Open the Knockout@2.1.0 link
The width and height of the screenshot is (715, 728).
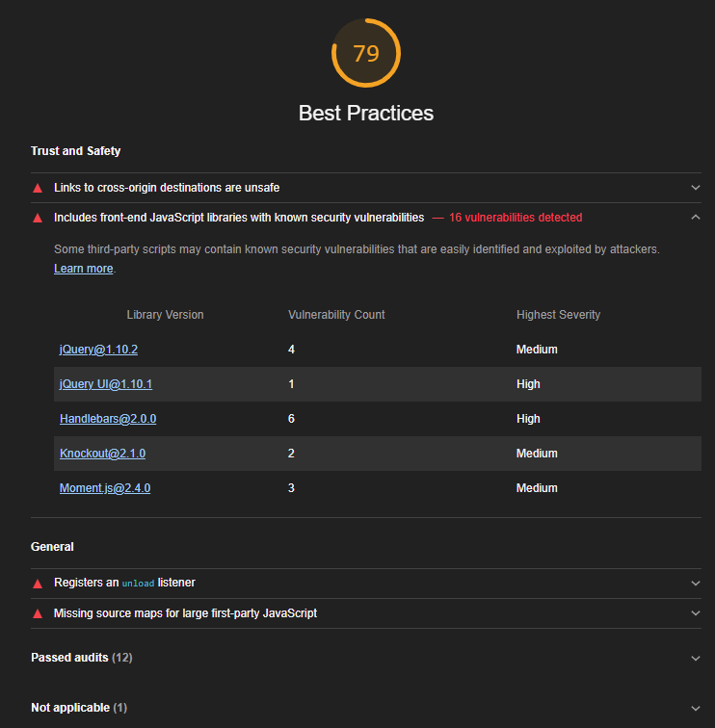pyautogui.click(x=102, y=454)
